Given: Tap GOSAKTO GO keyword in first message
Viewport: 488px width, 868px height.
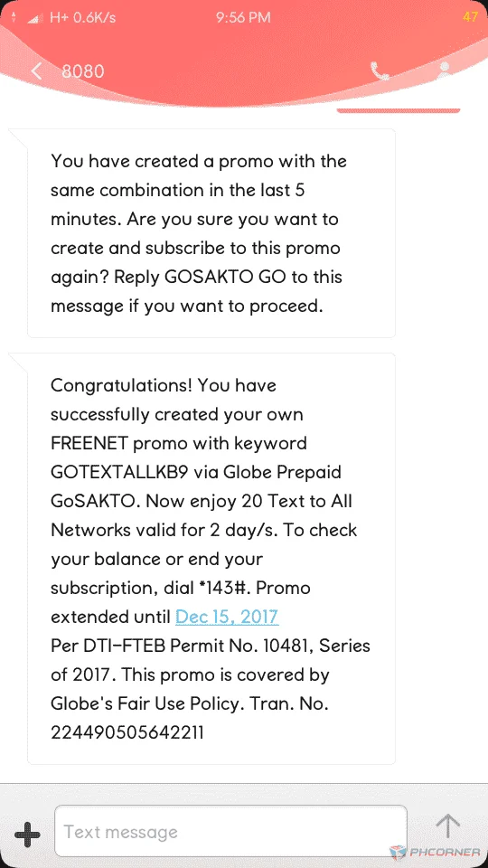Looking at the screenshot, I should (x=226, y=277).
